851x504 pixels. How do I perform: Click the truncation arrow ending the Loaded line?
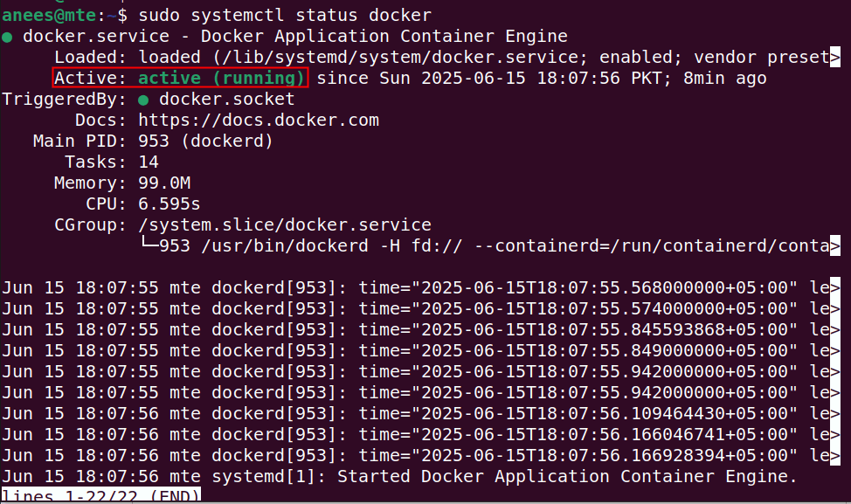click(x=834, y=58)
